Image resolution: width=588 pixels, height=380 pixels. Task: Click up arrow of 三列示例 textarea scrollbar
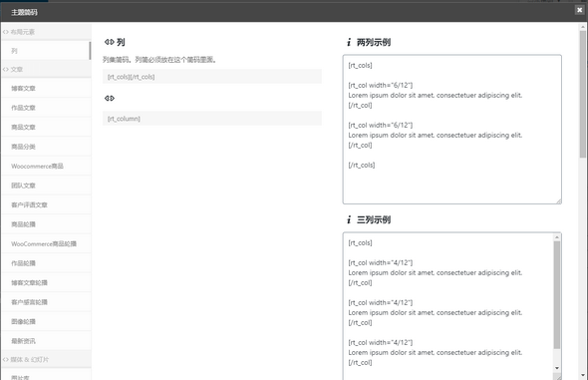(x=557, y=237)
